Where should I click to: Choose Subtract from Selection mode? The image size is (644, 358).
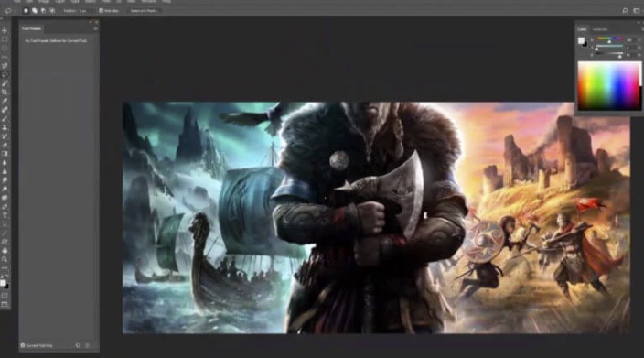coord(44,11)
